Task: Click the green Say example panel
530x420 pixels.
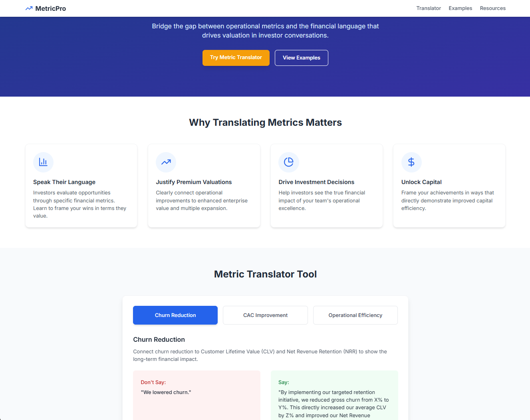Action: click(334, 395)
